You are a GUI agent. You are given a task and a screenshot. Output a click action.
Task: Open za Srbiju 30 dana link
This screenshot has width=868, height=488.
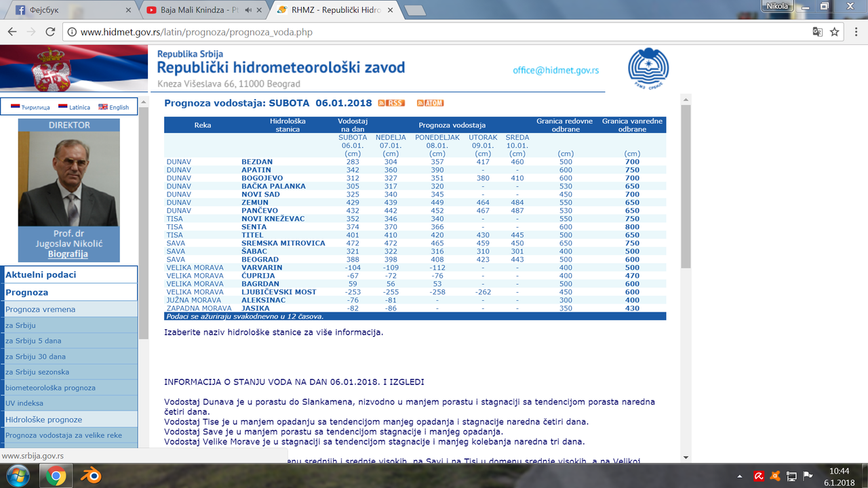(69, 357)
